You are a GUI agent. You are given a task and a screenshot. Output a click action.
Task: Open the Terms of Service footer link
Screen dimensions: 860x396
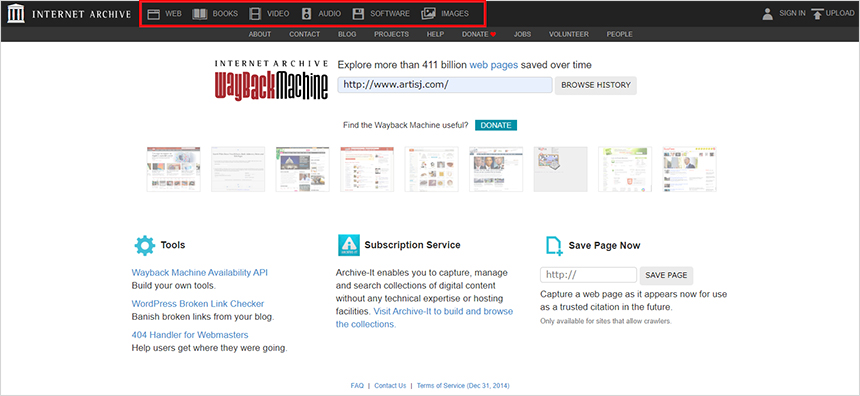[463, 386]
